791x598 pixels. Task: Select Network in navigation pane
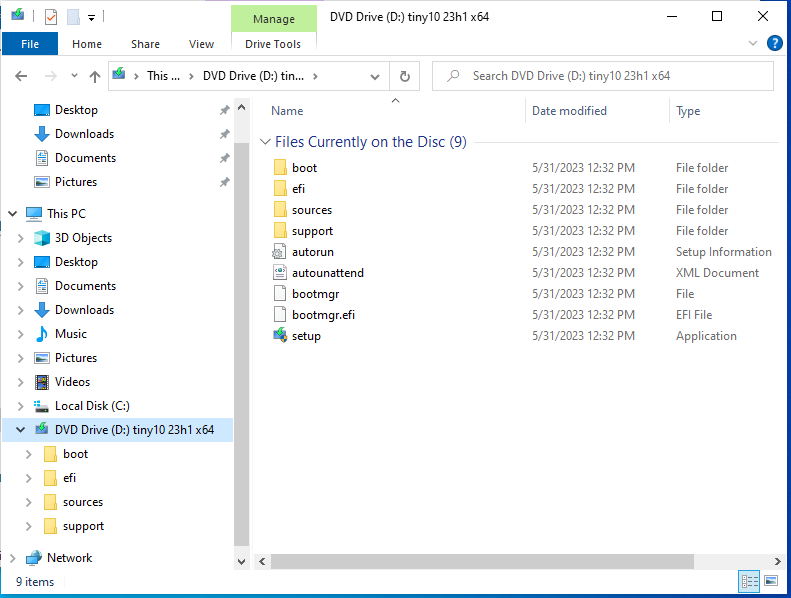[69, 558]
